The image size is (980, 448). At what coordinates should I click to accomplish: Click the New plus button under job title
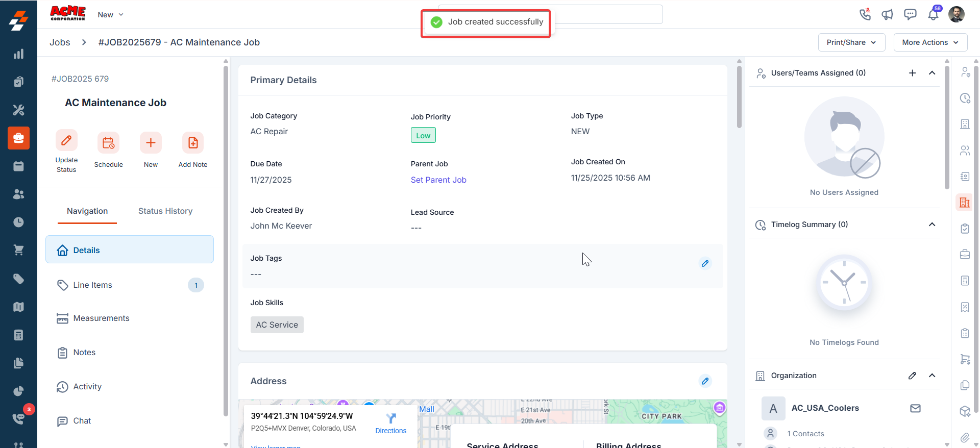tap(151, 143)
